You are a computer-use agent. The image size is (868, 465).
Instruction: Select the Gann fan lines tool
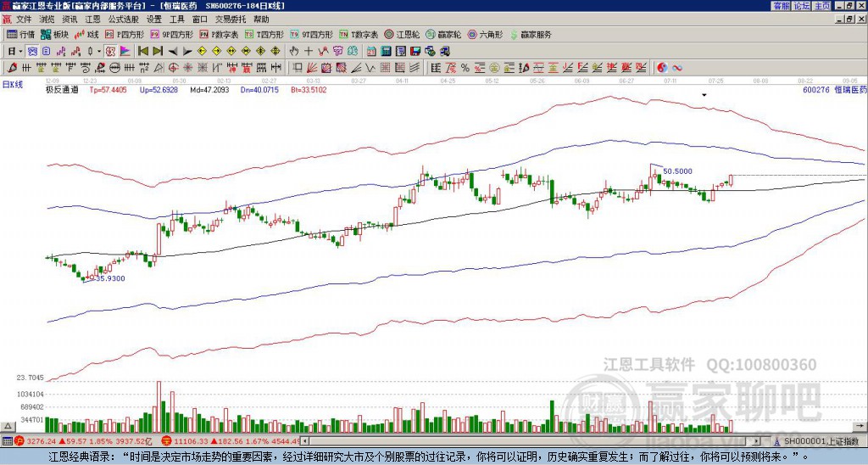point(312,68)
